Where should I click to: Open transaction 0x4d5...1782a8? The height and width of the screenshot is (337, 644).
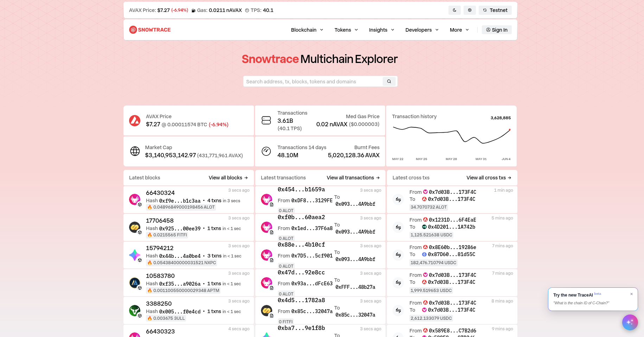pyautogui.click(x=301, y=300)
